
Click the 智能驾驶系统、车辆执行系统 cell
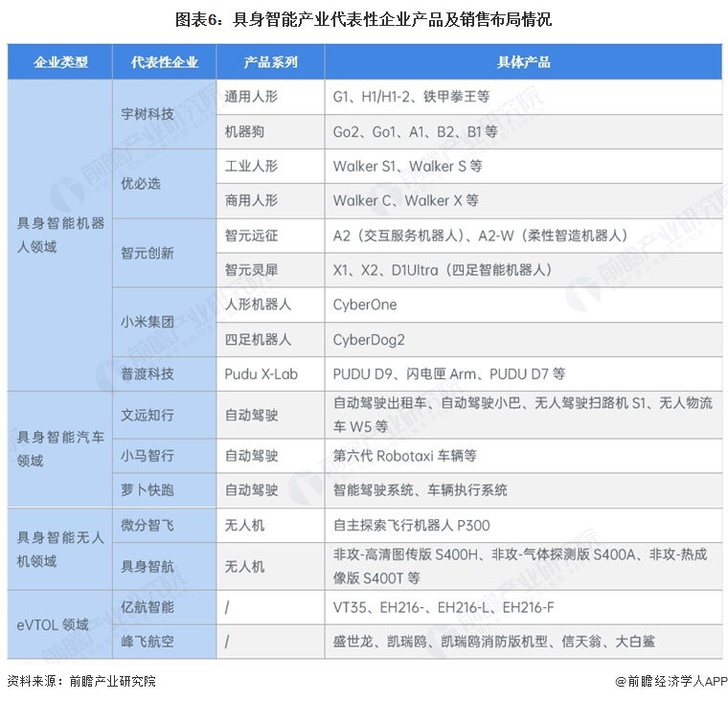[x=523, y=489]
